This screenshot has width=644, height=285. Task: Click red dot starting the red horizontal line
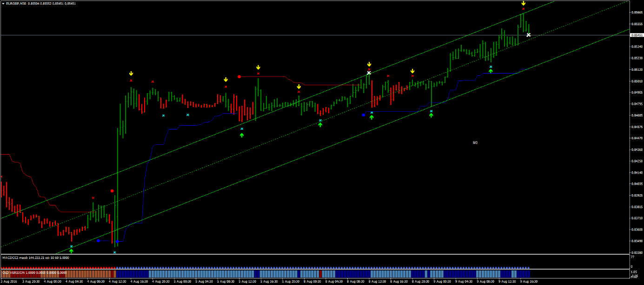click(x=239, y=76)
